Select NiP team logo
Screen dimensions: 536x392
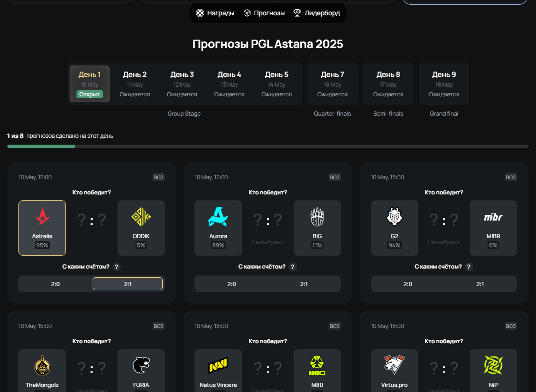click(493, 365)
